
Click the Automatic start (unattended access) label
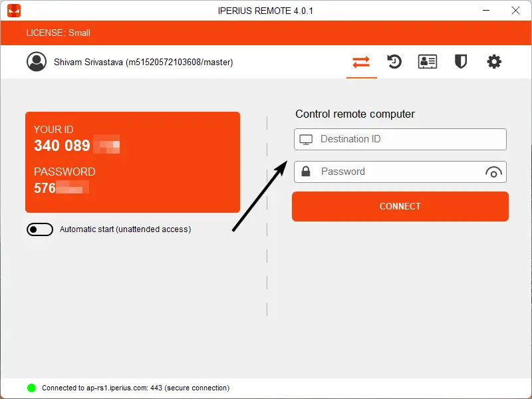tap(126, 229)
